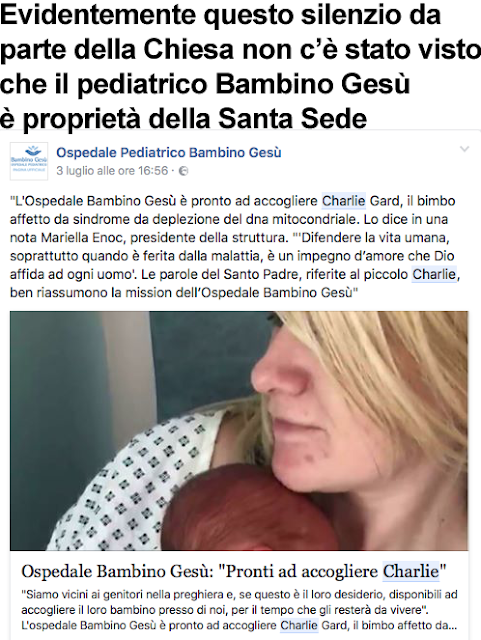Click the post timestamp 3 luglio alle ore 16:56
This screenshot has width=481, height=640.
pos(112,171)
